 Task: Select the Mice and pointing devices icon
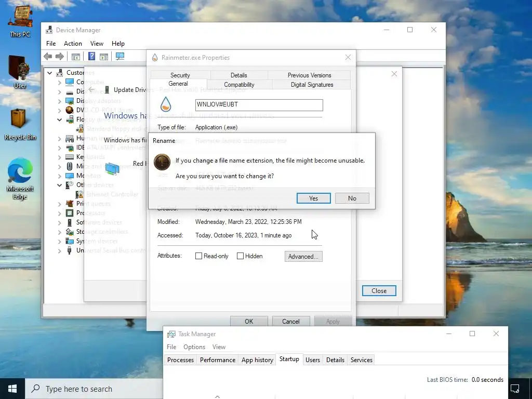click(70, 166)
